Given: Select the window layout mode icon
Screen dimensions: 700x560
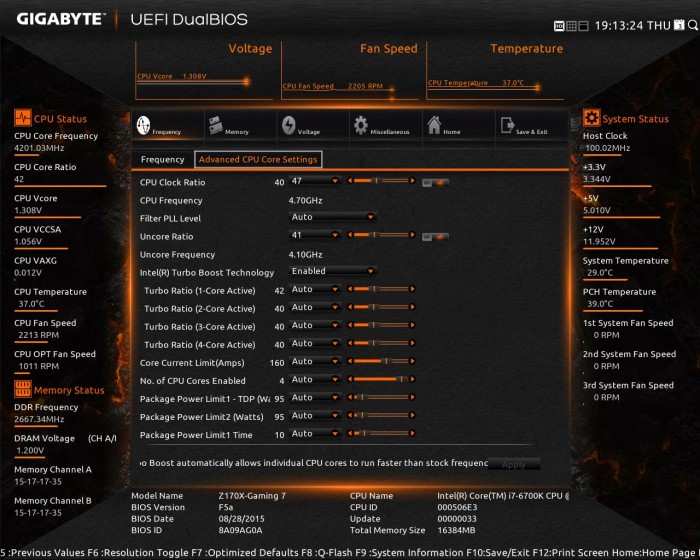Looking at the screenshot, I should click(x=583, y=26).
